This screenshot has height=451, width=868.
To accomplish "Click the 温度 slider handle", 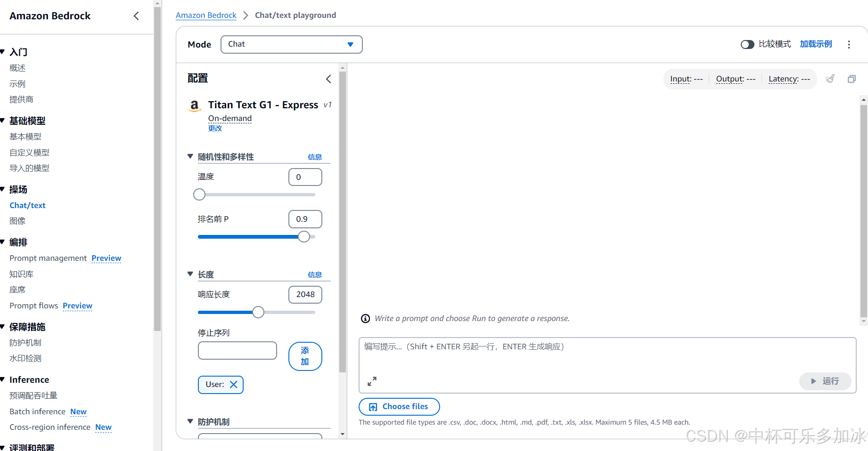I will [199, 194].
